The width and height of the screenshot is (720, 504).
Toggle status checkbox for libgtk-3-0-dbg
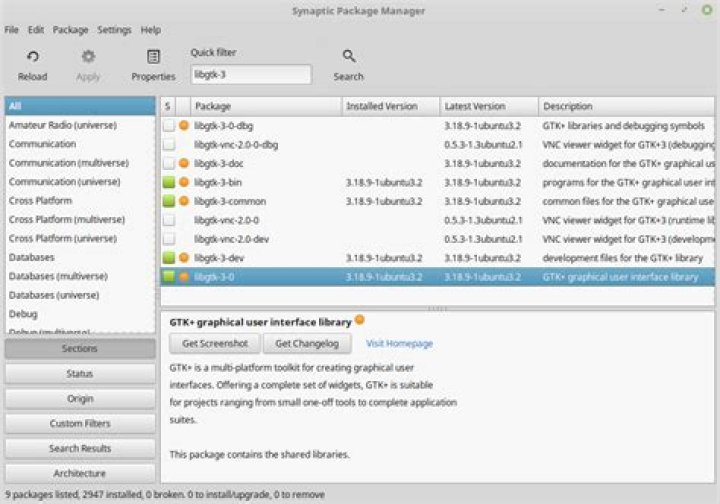point(169,125)
